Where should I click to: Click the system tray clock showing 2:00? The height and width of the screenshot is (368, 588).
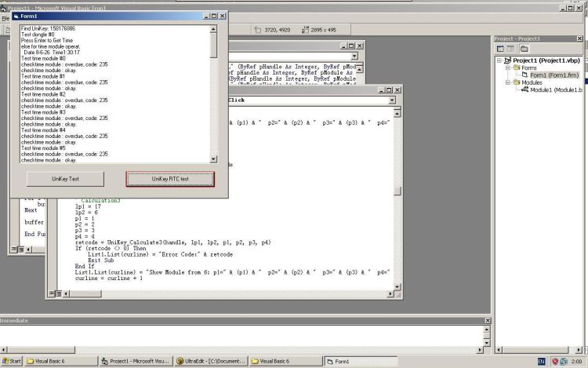click(576, 361)
